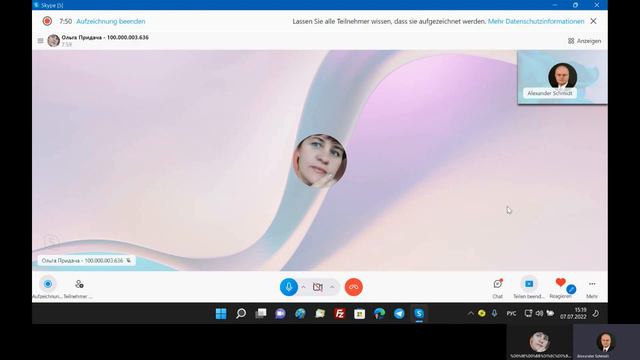Dismiss the recording notification banner
This screenshot has height=360, width=640.
click(593, 21)
